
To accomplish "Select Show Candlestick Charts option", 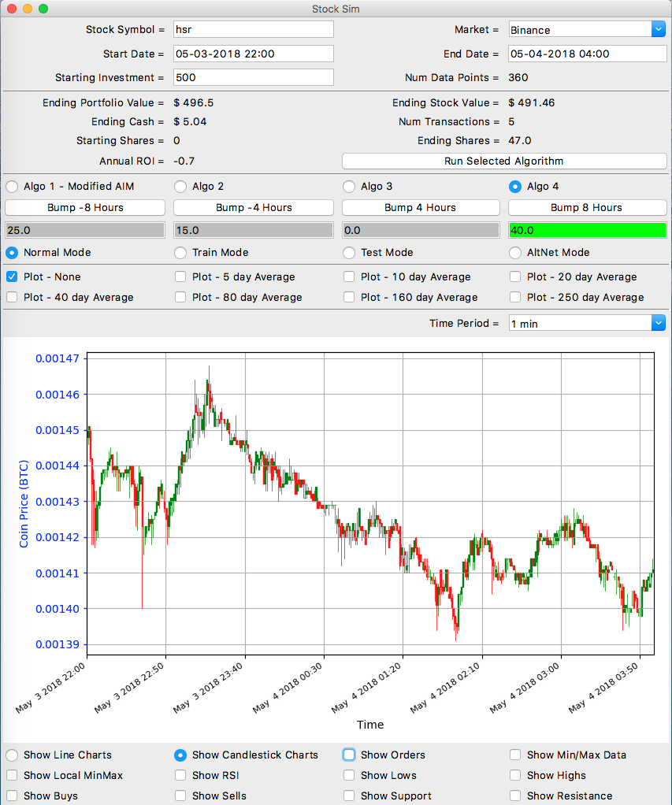I will tap(180, 755).
